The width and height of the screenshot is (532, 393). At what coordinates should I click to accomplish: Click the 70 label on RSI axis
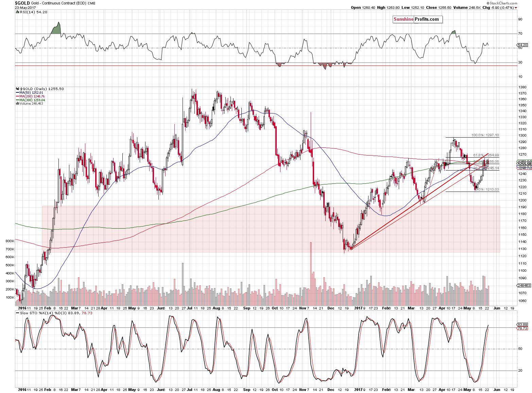[x=520, y=34]
